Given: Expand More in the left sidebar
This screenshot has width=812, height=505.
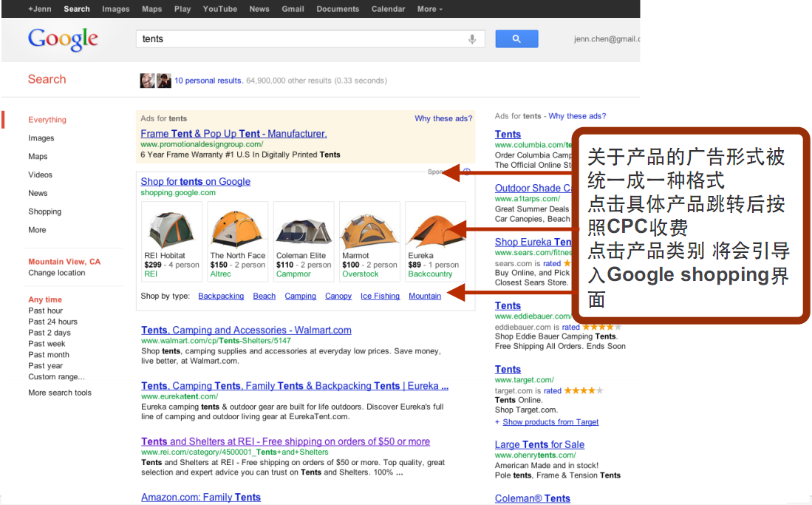Looking at the screenshot, I should coord(37,230).
